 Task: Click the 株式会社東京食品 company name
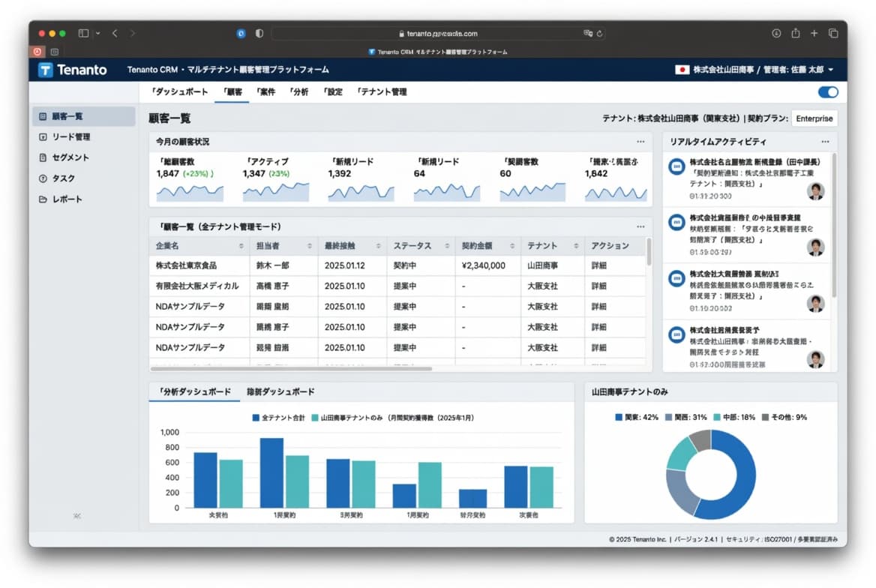pyautogui.click(x=186, y=265)
